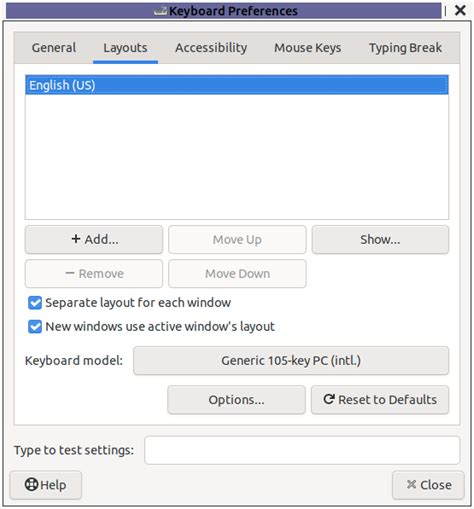The height and width of the screenshot is (509, 474).
Task: Click the keyboard icon in title bar
Action: point(161,11)
